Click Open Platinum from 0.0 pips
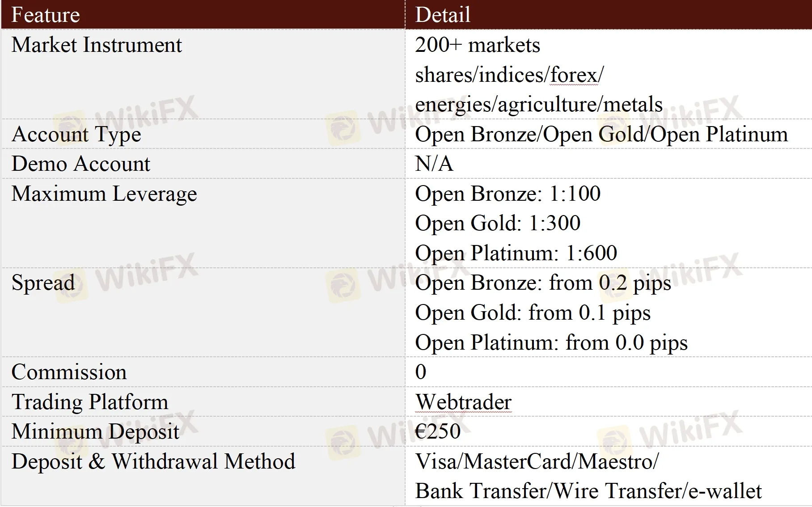 pyautogui.click(x=551, y=342)
